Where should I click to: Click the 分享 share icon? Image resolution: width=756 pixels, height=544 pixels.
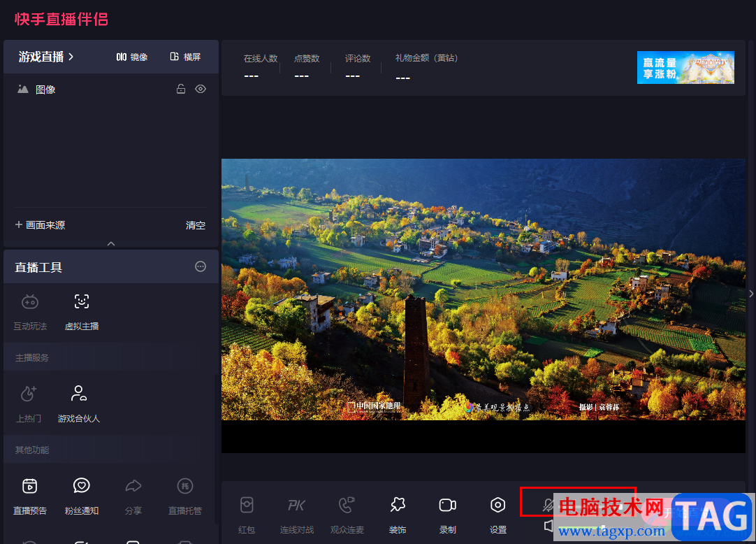click(133, 496)
